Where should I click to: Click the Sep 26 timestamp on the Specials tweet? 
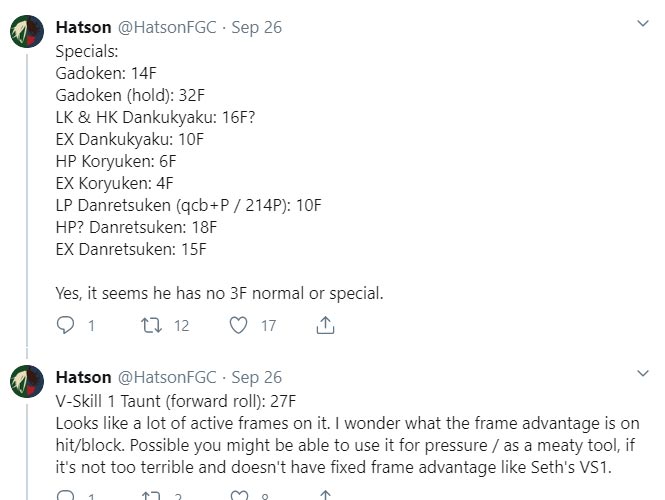256,27
